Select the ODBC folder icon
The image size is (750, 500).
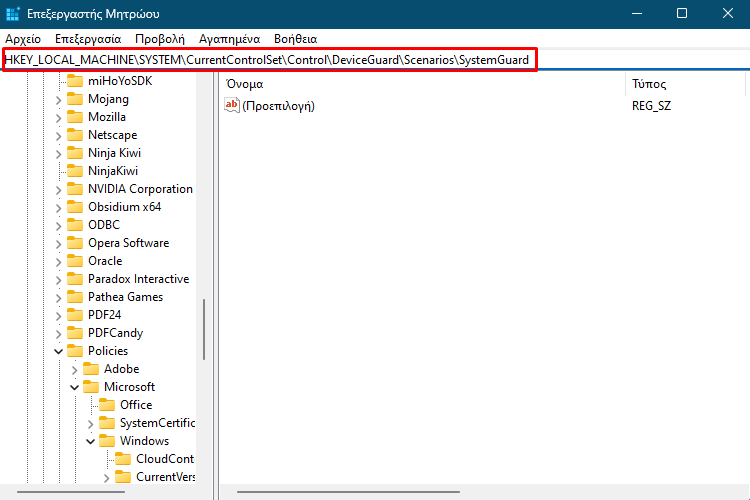coord(75,225)
